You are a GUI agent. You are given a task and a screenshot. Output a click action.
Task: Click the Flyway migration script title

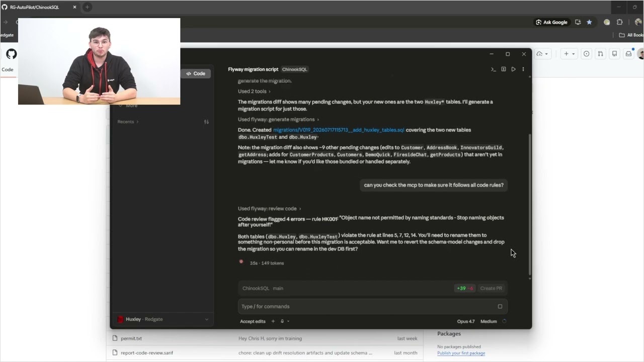point(253,69)
